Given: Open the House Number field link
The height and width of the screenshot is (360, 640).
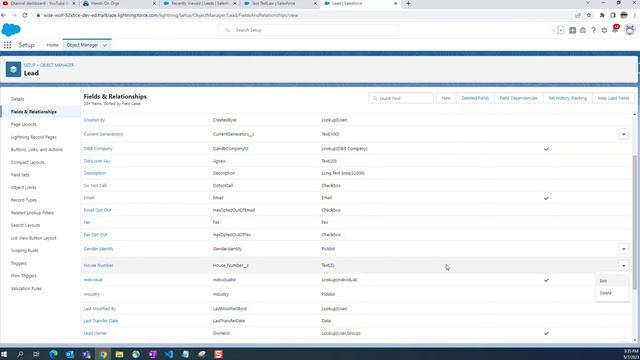Looking at the screenshot, I should tap(98, 265).
